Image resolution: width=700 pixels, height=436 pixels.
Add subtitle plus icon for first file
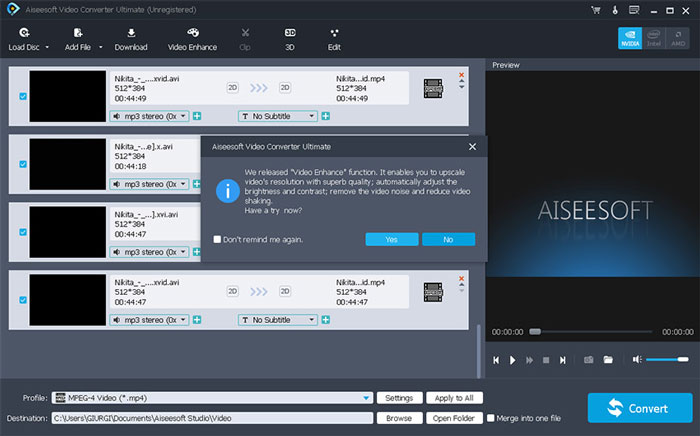pos(326,116)
